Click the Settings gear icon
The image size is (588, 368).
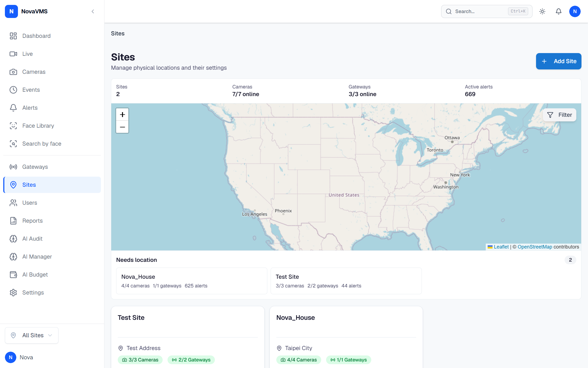coord(13,293)
